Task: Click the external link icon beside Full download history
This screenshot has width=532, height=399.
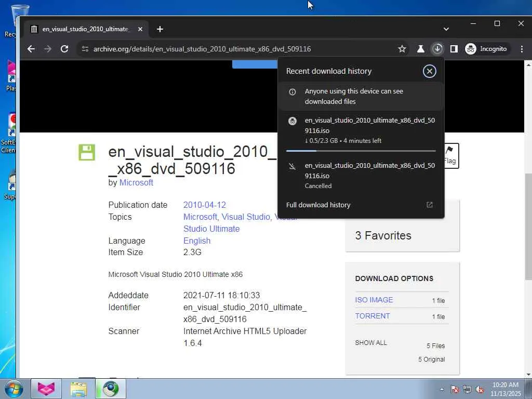Action: click(x=430, y=205)
